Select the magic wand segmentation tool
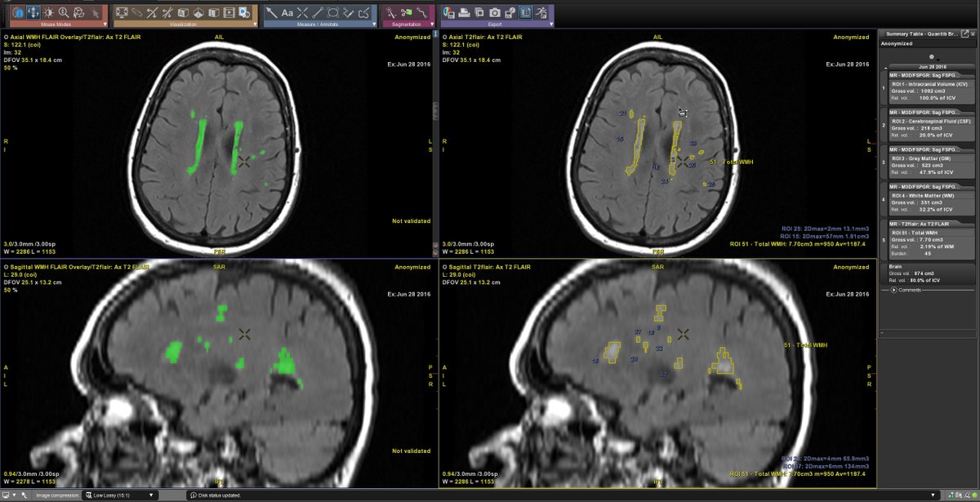This screenshot has height=502, width=980. point(390,12)
